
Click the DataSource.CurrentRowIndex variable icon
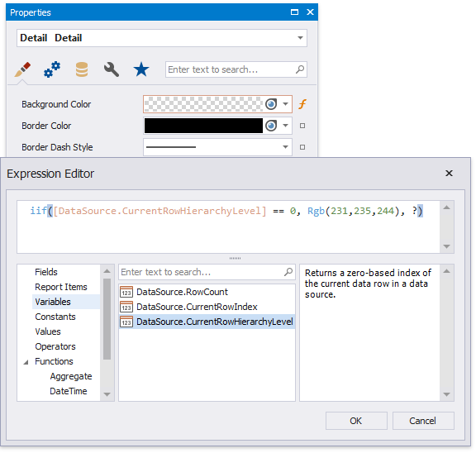126,307
